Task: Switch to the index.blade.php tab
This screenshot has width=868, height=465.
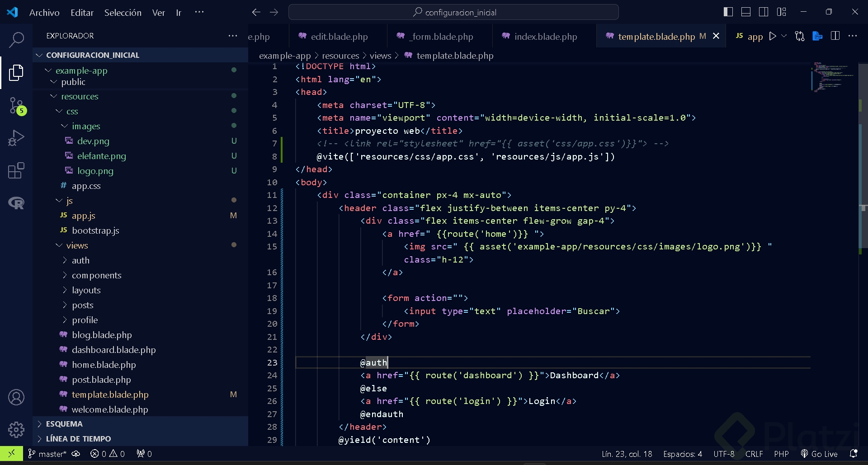Action: click(545, 37)
